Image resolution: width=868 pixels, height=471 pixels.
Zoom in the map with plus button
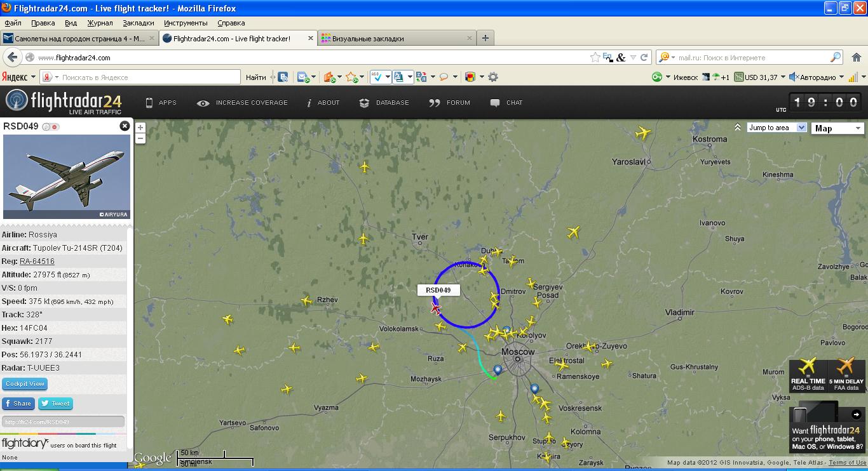click(x=140, y=128)
